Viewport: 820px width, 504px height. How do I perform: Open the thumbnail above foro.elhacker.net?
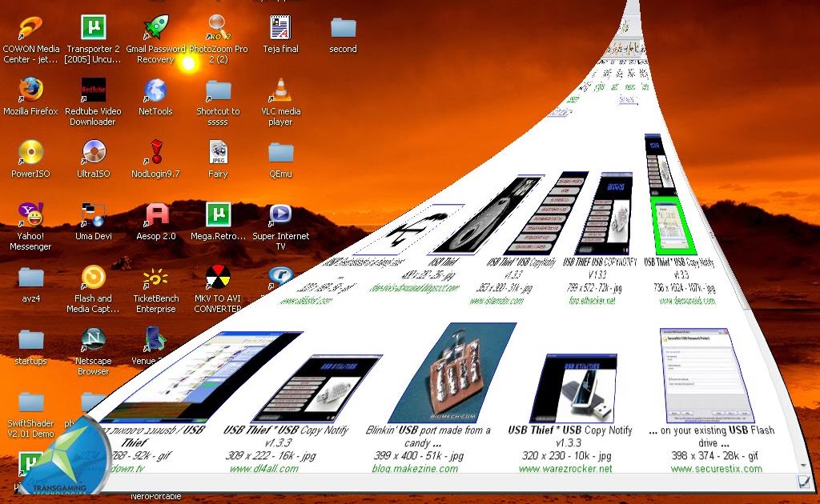tap(604, 213)
